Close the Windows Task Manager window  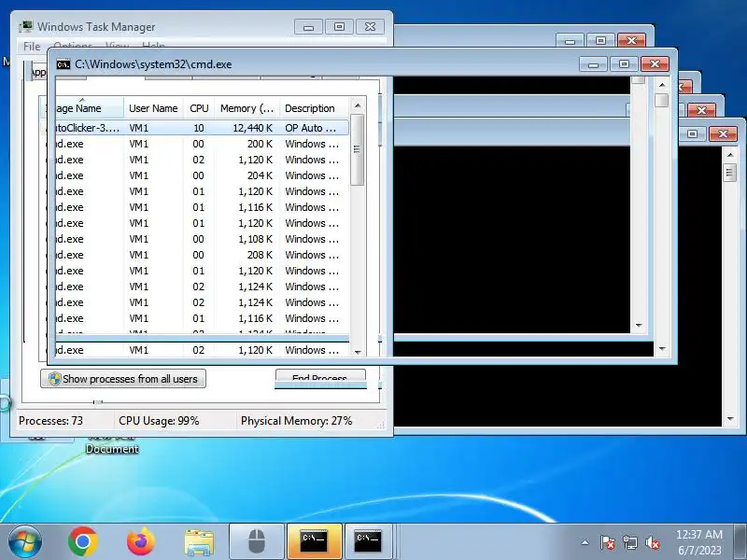tap(370, 27)
